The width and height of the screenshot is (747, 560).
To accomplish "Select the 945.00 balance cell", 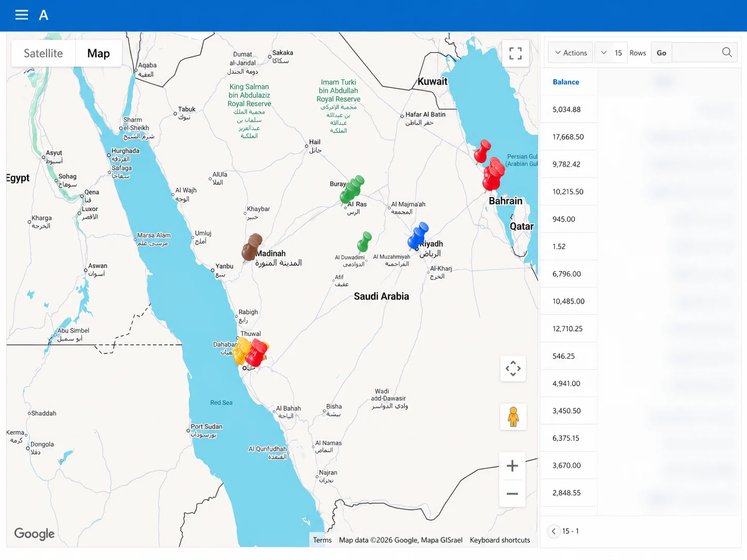I will 569,219.
